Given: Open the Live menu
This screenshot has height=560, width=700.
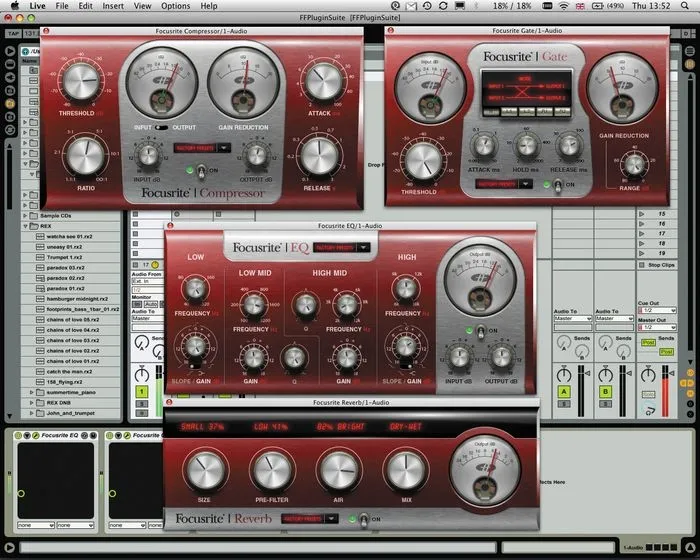Looking at the screenshot, I should [x=38, y=6].
